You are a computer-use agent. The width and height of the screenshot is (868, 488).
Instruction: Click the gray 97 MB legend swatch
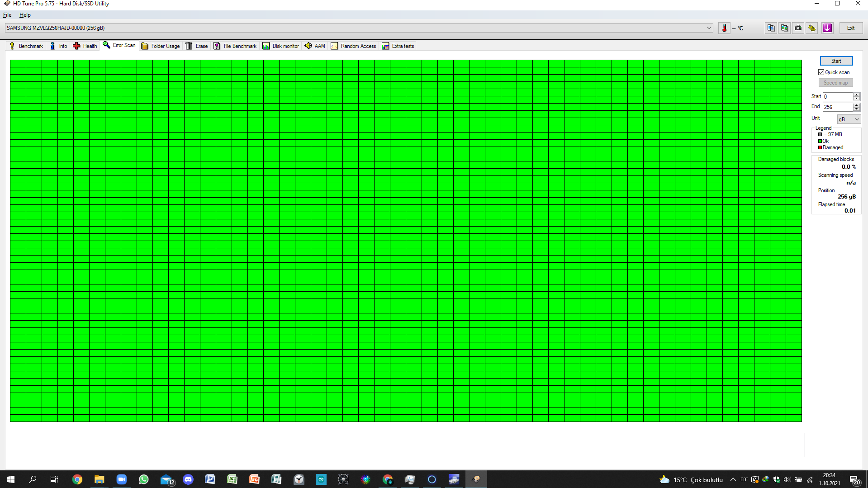(820, 134)
